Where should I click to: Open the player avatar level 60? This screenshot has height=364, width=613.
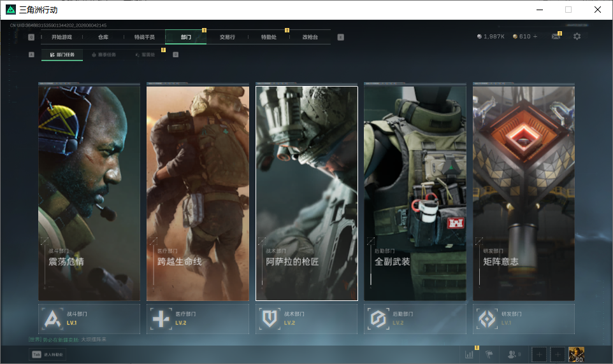pyautogui.click(x=576, y=354)
